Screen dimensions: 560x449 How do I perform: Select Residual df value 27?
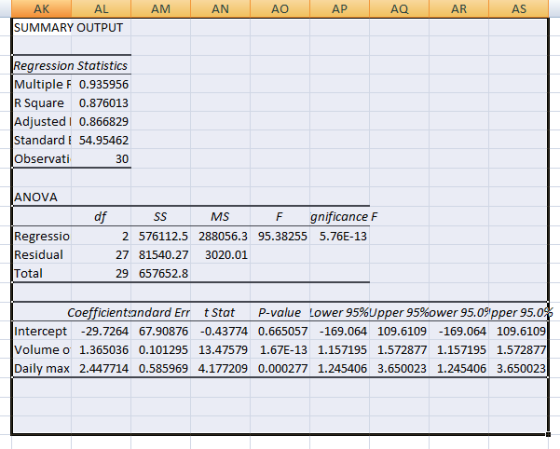101,255
